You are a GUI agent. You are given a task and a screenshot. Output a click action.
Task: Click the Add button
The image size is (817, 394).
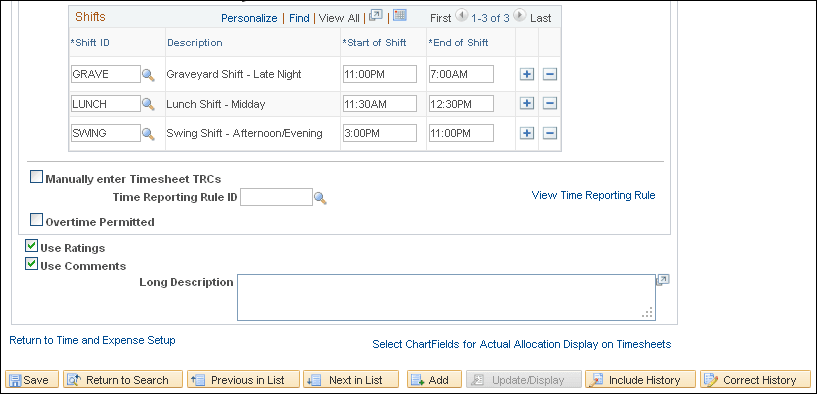click(x=435, y=380)
